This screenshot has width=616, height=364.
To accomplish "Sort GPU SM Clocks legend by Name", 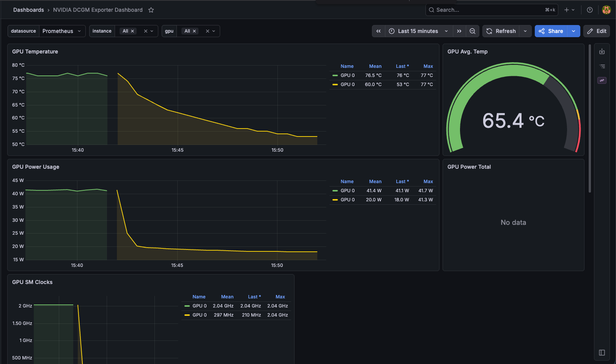I will [x=199, y=297].
